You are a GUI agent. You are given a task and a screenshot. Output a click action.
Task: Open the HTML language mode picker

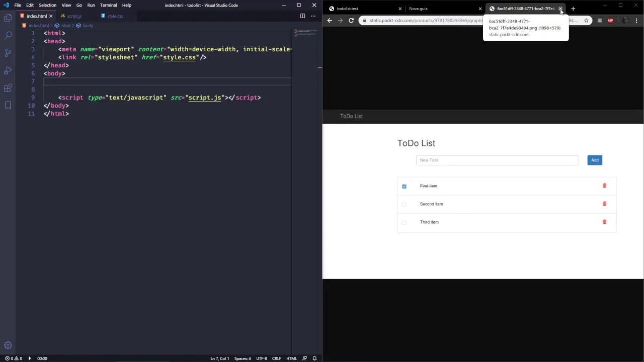coord(291,358)
